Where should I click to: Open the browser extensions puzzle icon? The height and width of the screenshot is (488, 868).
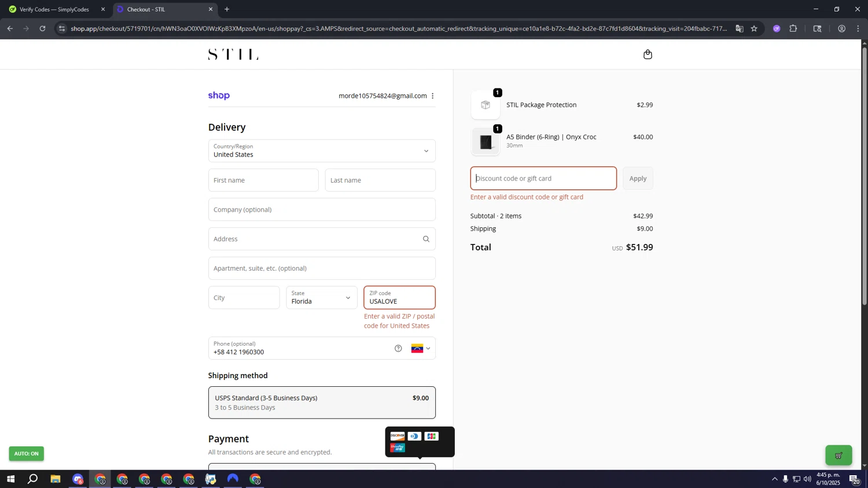(x=793, y=28)
